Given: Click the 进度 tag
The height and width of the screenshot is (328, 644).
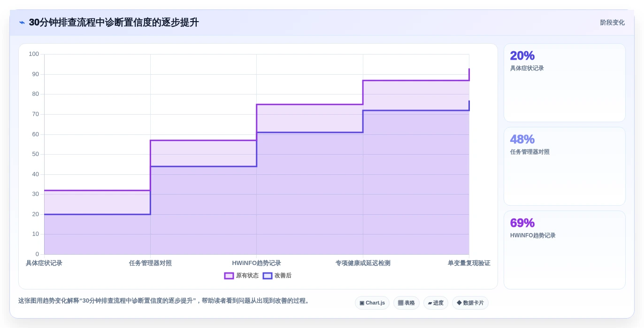Looking at the screenshot, I should pos(436,303).
